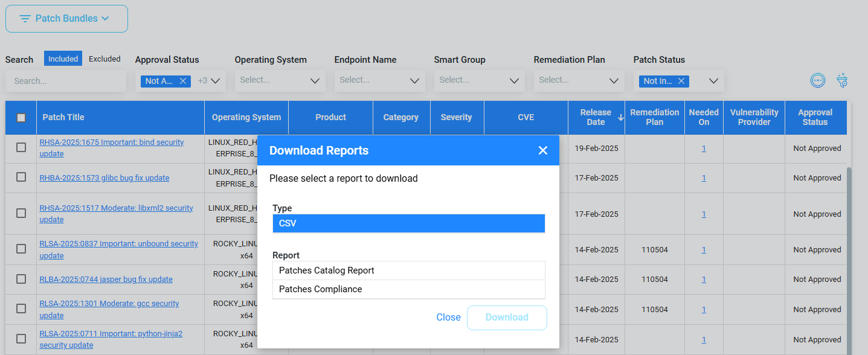
Task: Click the Approval Status column header
Action: click(x=815, y=117)
